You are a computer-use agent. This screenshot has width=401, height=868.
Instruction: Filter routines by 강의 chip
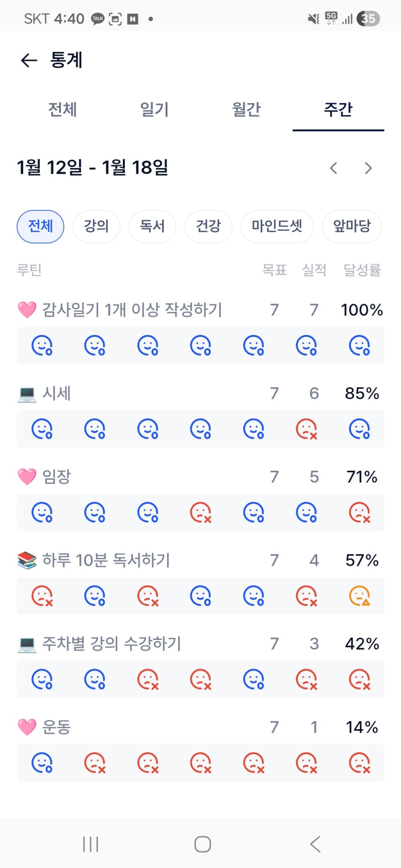click(x=96, y=227)
